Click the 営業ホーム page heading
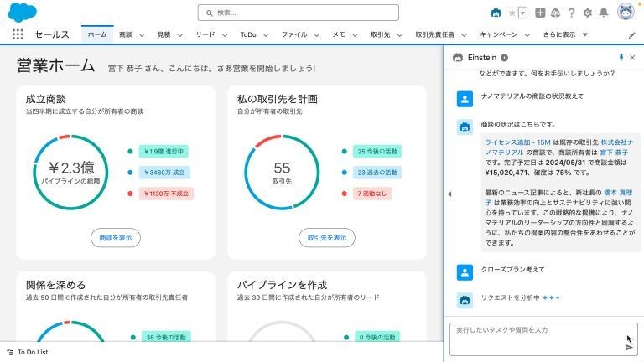644x362 pixels. pyautogui.click(x=56, y=65)
